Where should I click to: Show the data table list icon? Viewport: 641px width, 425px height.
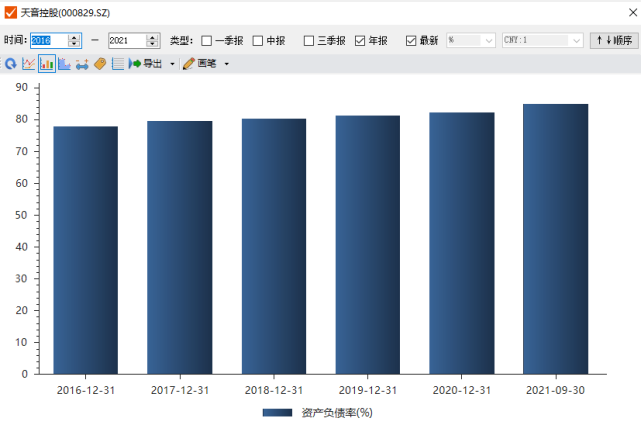coord(118,64)
